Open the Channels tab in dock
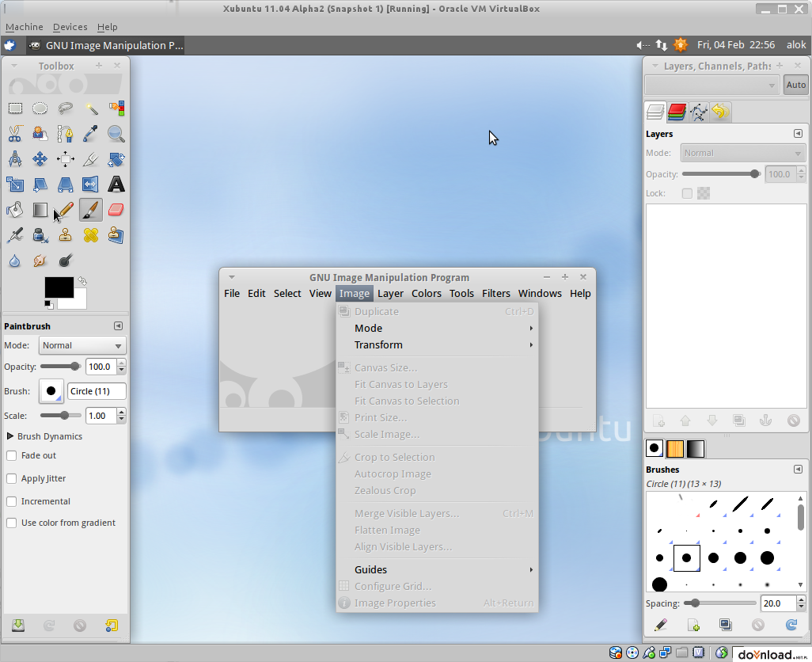812x662 pixels. (x=677, y=112)
